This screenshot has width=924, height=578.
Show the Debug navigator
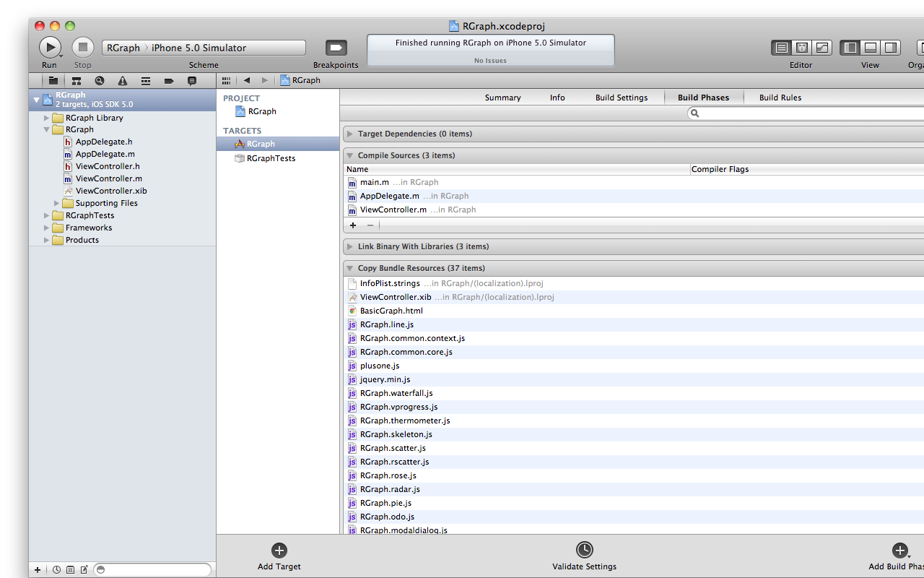146,81
